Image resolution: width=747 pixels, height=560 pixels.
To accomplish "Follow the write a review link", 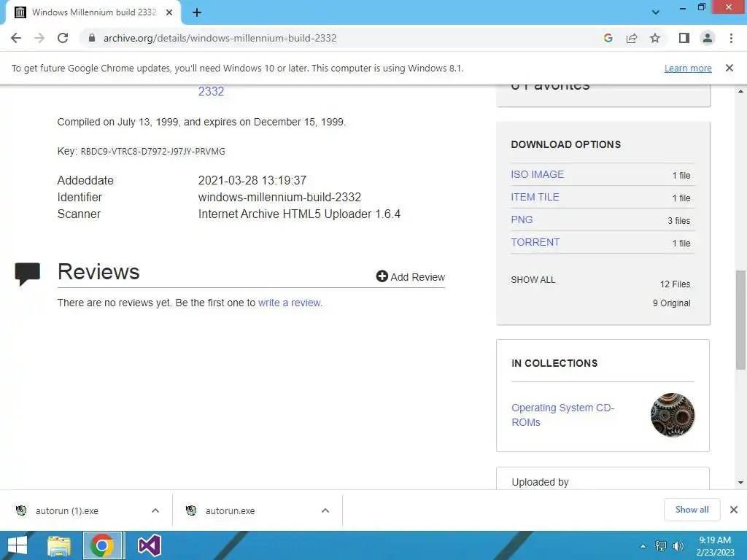I will coord(289,303).
